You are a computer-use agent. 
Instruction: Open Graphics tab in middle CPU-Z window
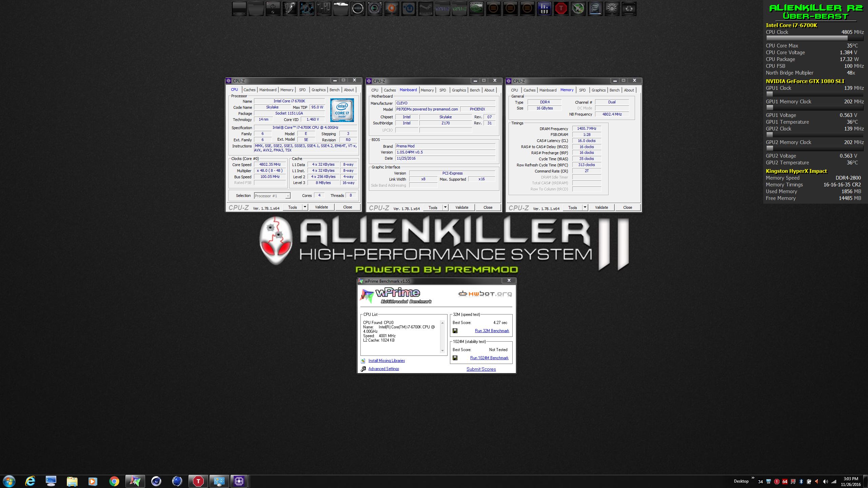click(459, 90)
